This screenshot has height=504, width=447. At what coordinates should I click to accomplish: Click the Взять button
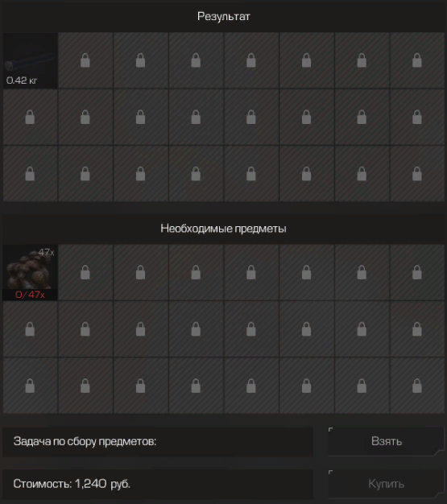click(387, 441)
